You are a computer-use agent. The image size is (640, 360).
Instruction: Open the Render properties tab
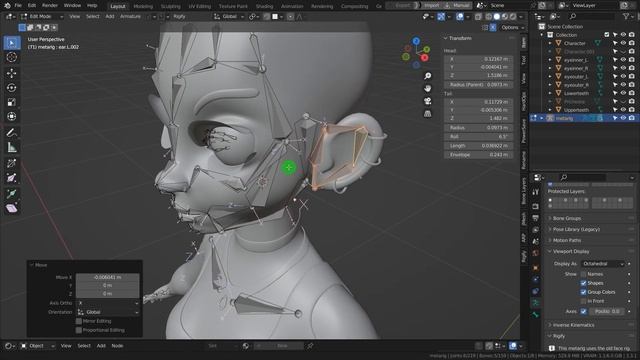536,207
